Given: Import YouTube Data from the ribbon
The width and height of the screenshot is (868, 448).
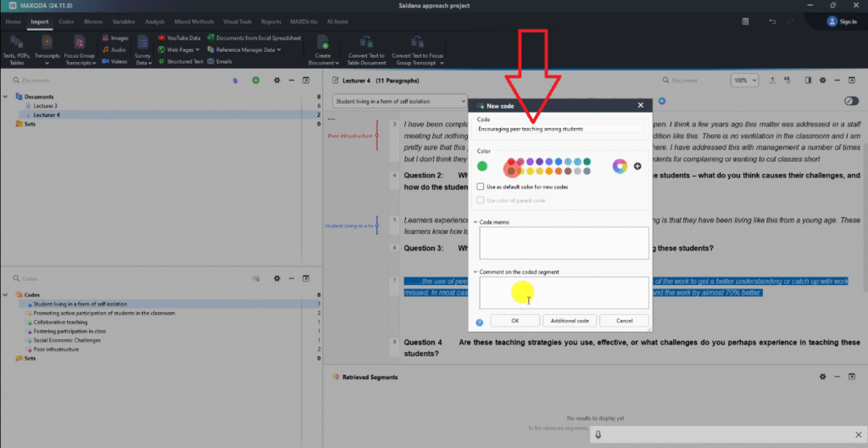Looking at the screenshot, I should click(179, 38).
